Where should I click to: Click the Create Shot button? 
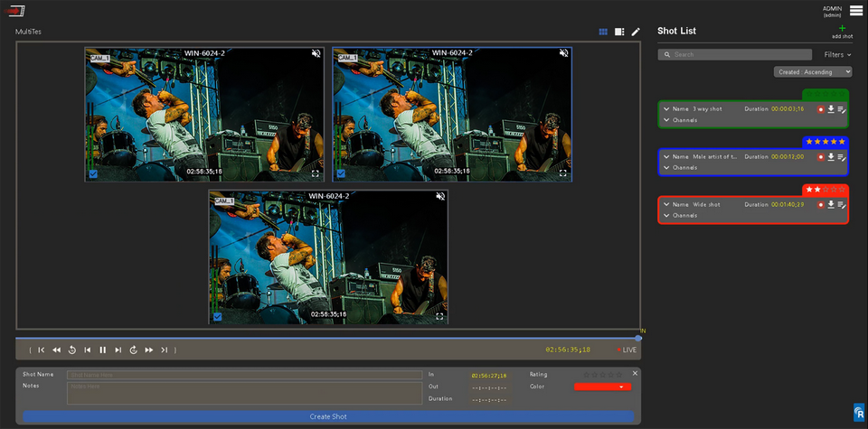(x=328, y=416)
